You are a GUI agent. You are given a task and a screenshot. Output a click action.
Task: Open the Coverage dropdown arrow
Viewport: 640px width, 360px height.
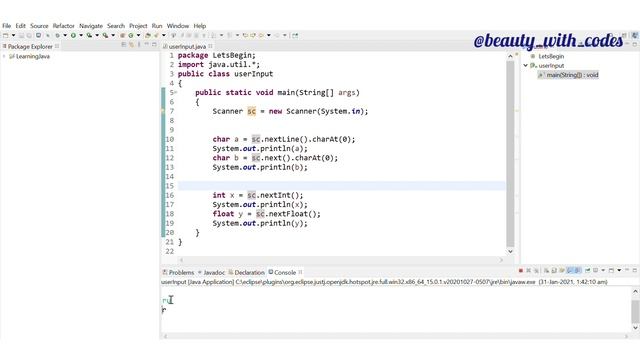click(x=97, y=36)
